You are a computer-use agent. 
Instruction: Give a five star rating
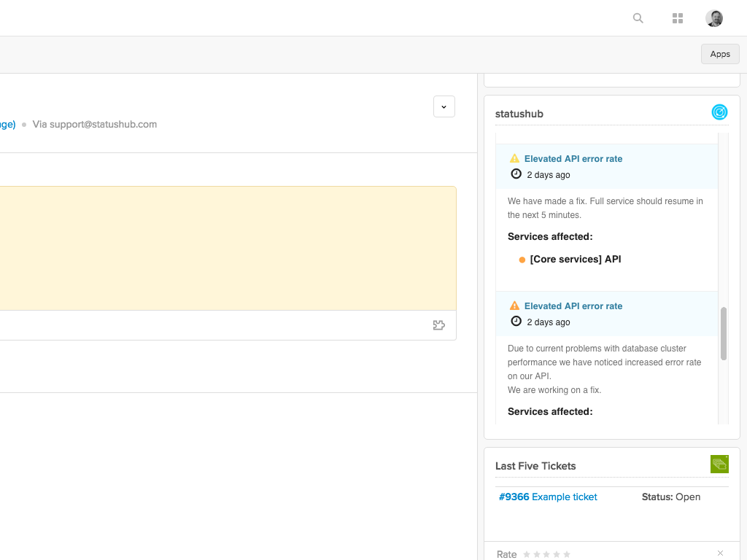pyautogui.click(x=567, y=555)
